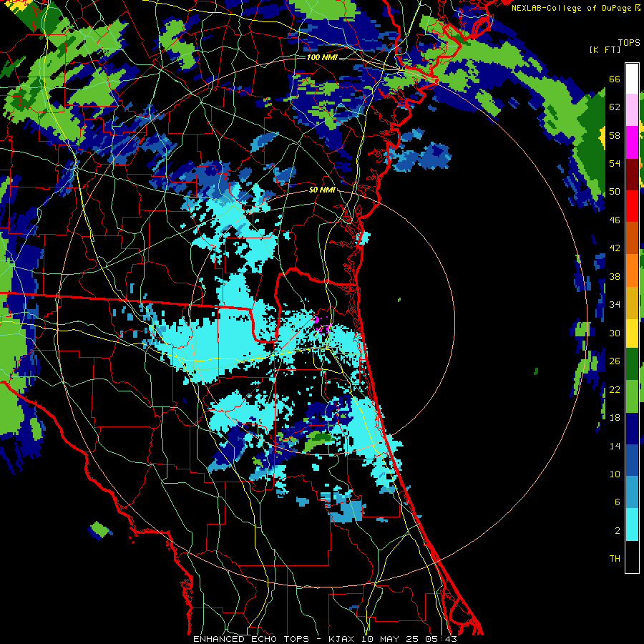Click the cyan legend swatch
The image size is (644, 644).
point(632,525)
